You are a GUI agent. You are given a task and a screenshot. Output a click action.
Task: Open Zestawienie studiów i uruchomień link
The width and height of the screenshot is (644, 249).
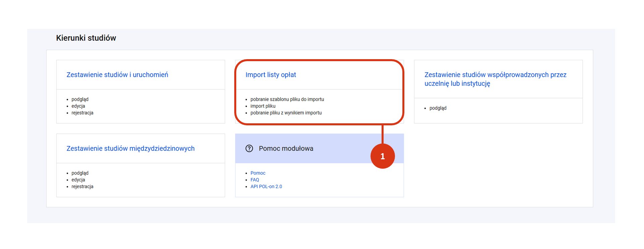117,75
